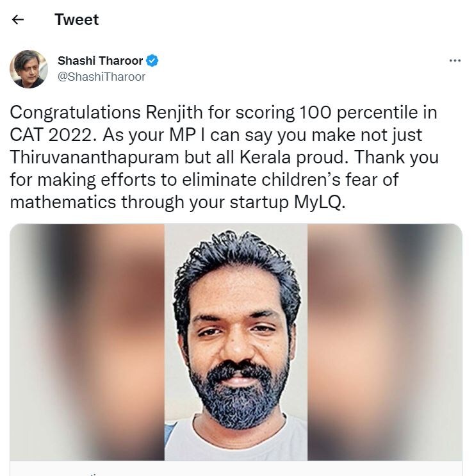Visit the @ShashiTharoor handle link

[x=101, y=77]
